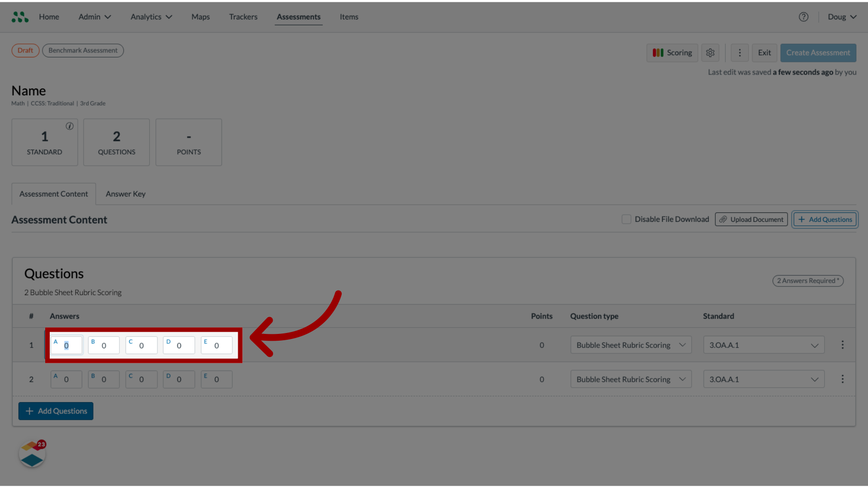868x488 pixels.
Task: Click the Draft status badge
Action: [25, 50]
